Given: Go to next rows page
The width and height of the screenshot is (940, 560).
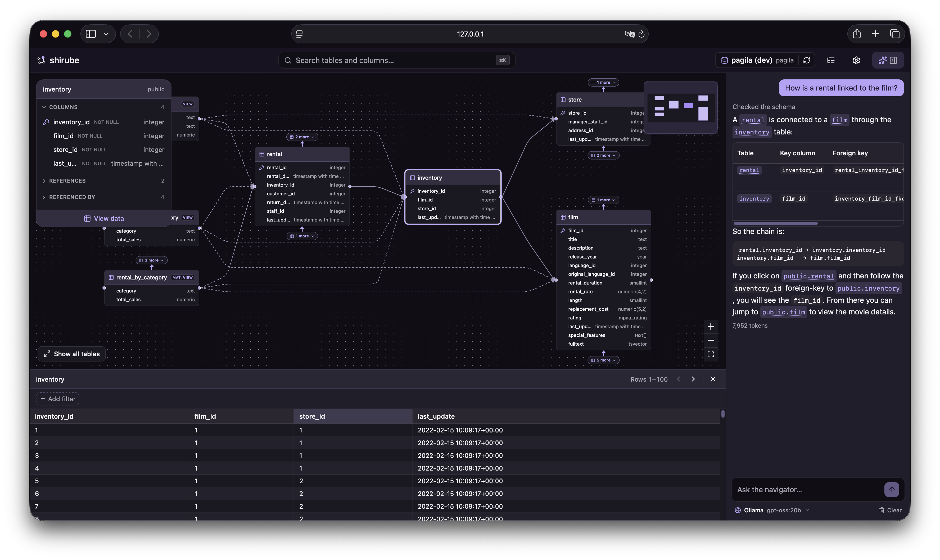Looking at the screenshot, I should [693, 379].
